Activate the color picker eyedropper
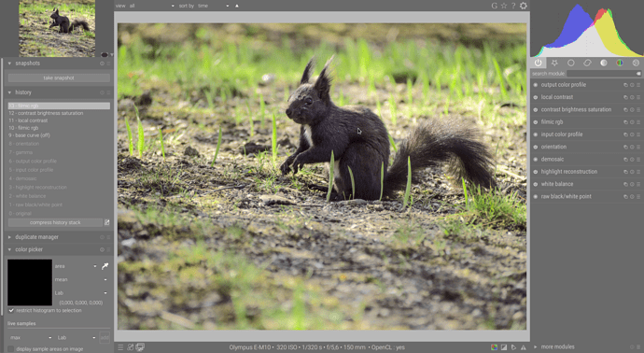 [x=105, y=266]
